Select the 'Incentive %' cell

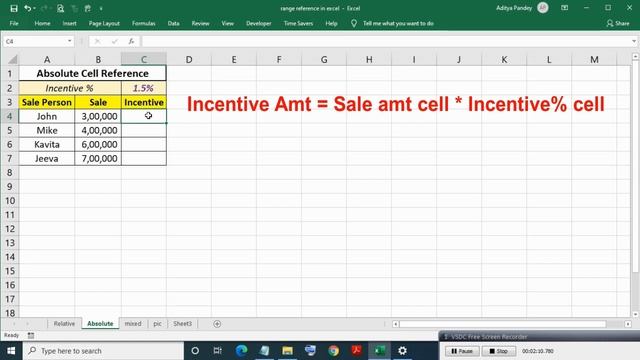point(70,88)
